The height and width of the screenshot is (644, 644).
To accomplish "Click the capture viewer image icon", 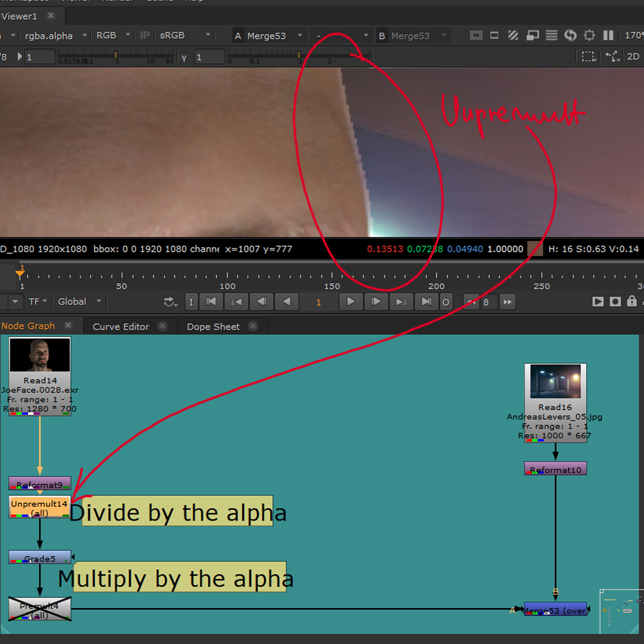I will [x=615, y=302].
